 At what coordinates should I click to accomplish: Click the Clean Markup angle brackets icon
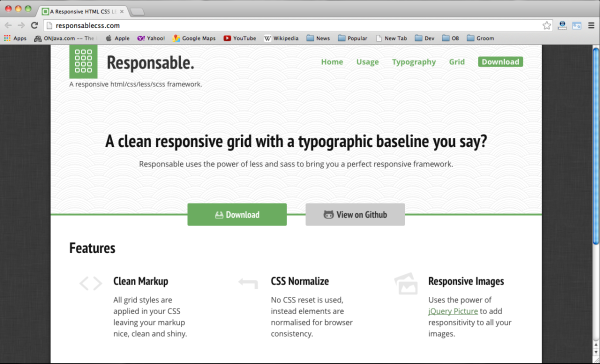91,284
